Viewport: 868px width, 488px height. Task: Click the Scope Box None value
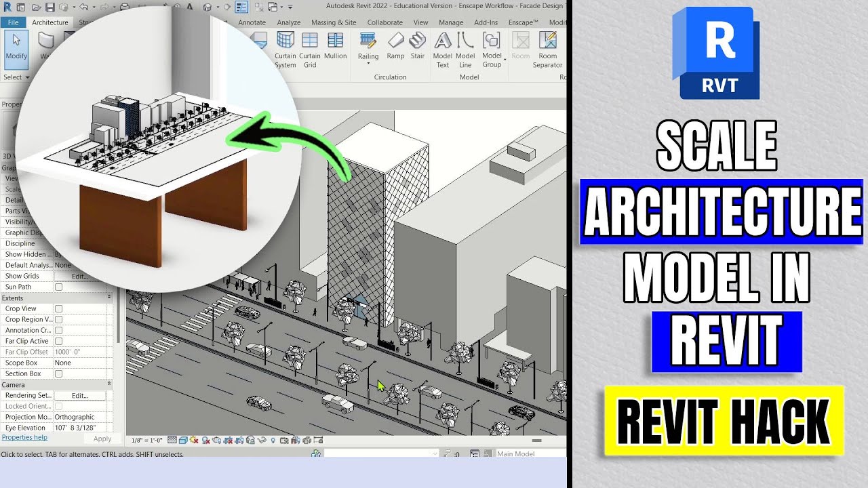coord(79,363)
